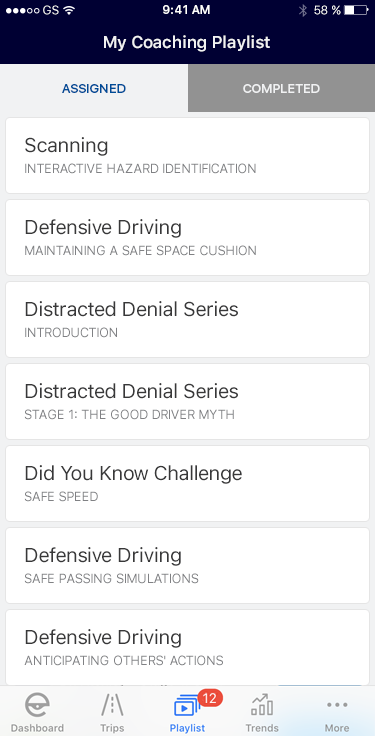Open the Trips road icon
Viewport: 375px width, 736px height.
click(112, 705)
